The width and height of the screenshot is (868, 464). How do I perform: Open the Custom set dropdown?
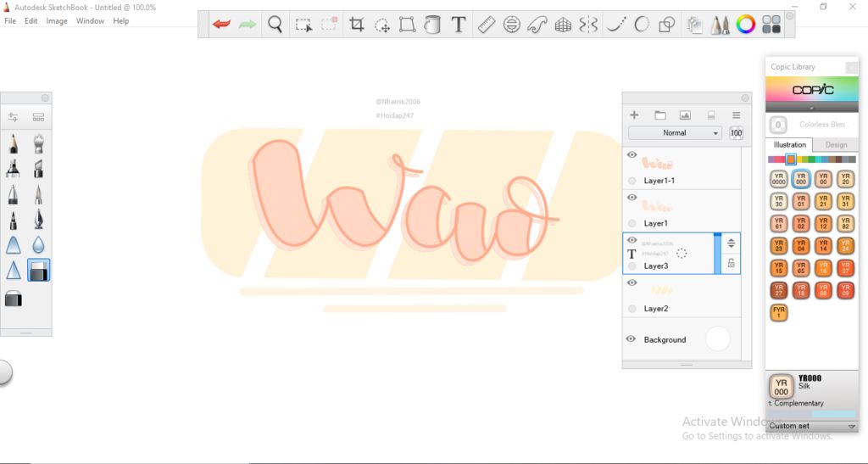click(x=811, y=426)
